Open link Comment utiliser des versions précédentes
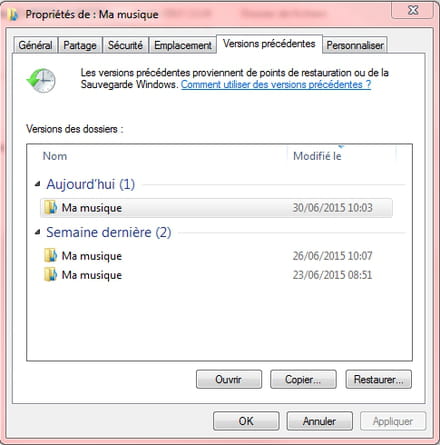Screen dimensions: 440x445 coord(276,84)
